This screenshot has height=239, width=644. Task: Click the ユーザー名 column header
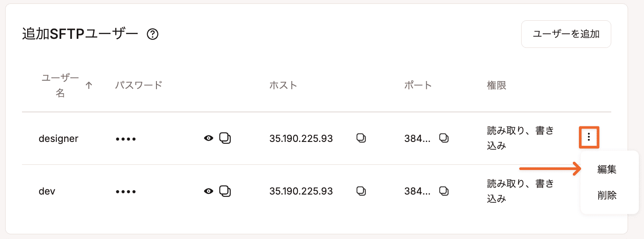click(x=60, y=85)
